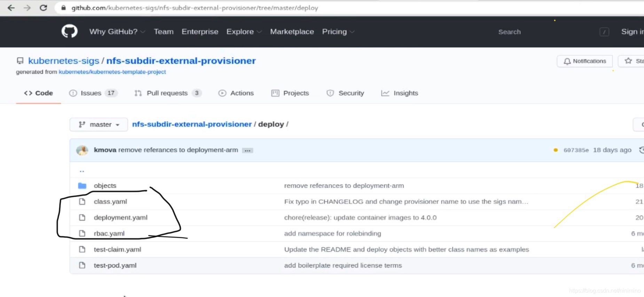Viewport: 644px width, 297px height.
Task: Click the file icon beside class.yaml
Action: tap(82, 202)
